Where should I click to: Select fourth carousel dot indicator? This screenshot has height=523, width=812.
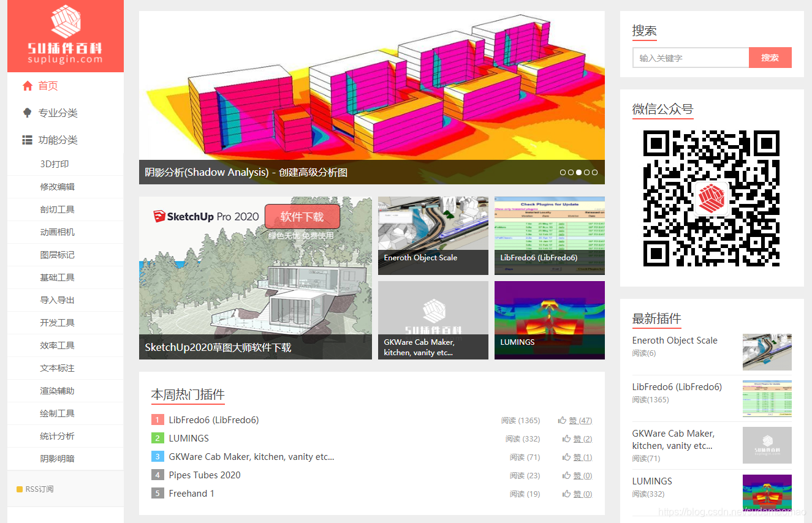click(586, 173)
